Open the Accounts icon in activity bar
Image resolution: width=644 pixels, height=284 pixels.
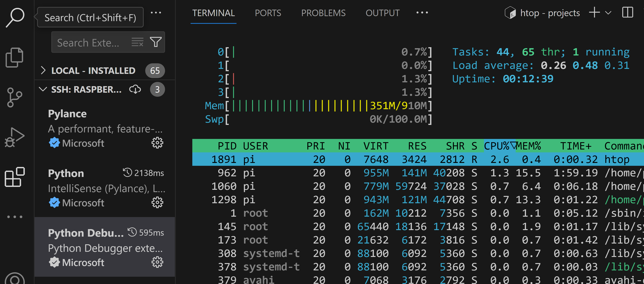(14, 278)
